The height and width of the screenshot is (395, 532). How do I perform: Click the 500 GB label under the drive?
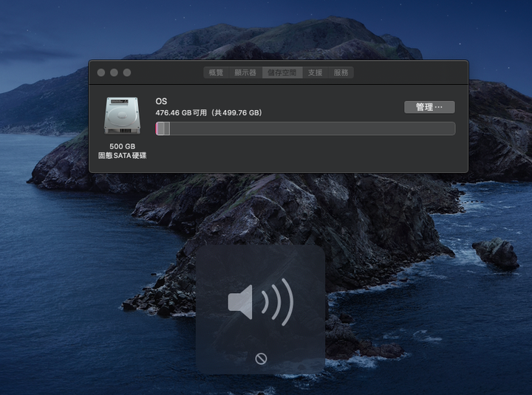point(122,146)
